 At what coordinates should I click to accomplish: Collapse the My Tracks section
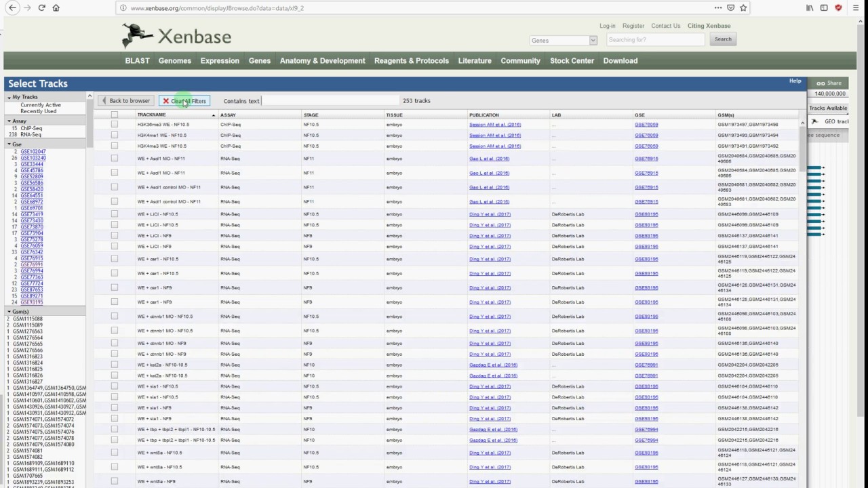tap(9, 98)
